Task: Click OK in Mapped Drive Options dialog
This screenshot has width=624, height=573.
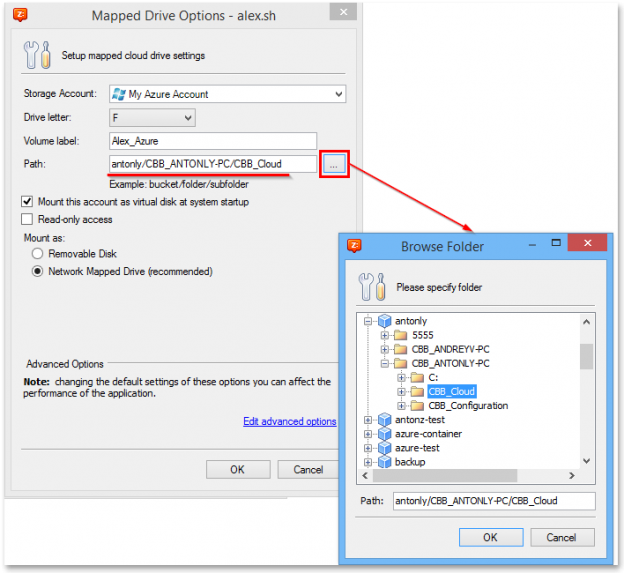Action: coord(238,470)
